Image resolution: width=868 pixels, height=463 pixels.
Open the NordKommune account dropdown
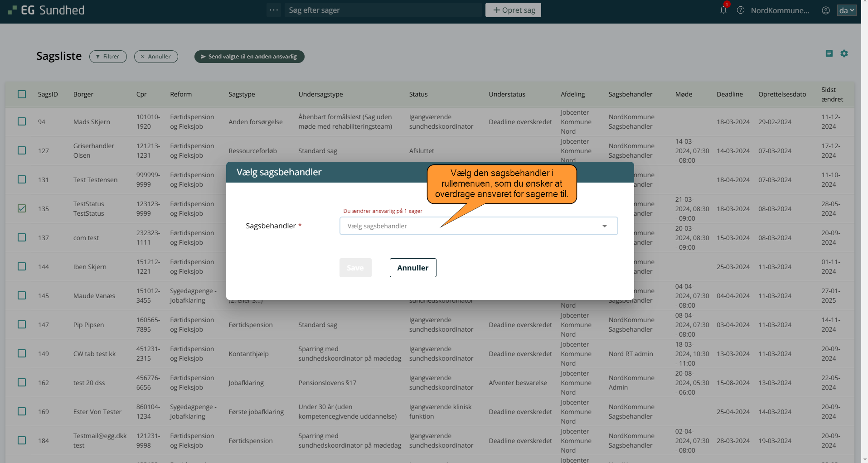click(x=780, y=10)
